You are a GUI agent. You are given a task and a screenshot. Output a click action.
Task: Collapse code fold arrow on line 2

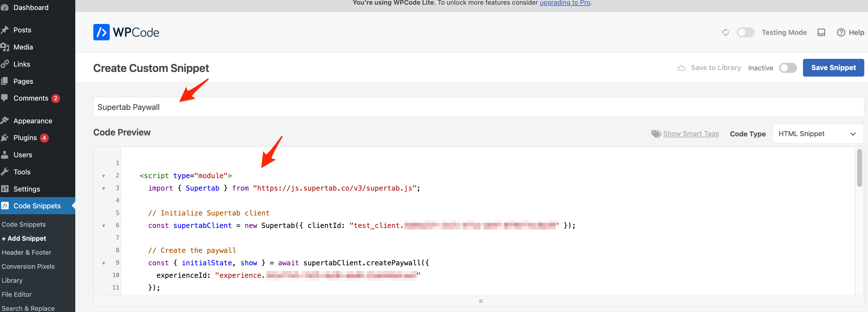click(x=104, y=176)
